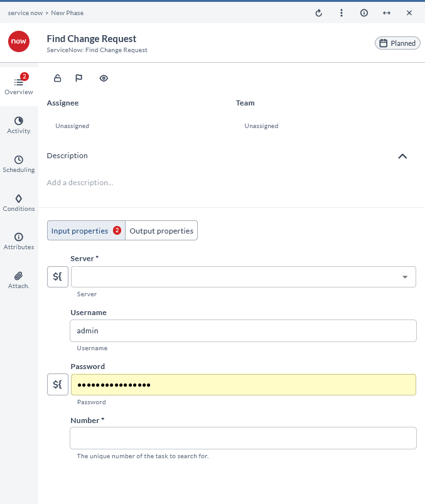Viewport: 425px width, 504px height.
Task: Click the ${ variable toggle next to Password
Action: (x=57, y=384)
